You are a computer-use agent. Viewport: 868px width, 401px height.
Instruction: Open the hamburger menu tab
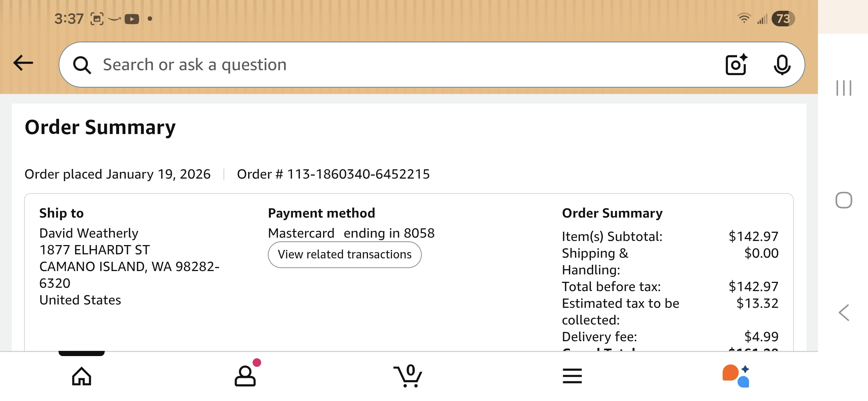pos(572,376)
